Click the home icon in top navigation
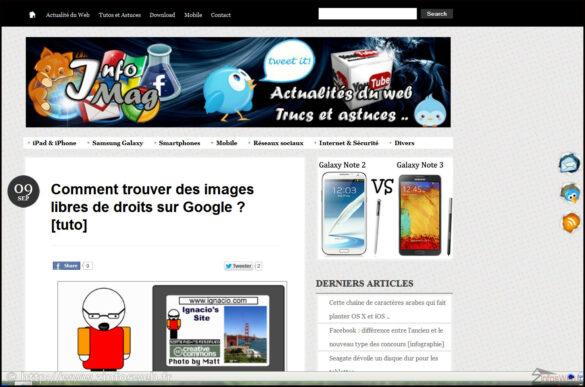This screenshot has height=387, width=585. pyautogui.click(x=32, y=15)
